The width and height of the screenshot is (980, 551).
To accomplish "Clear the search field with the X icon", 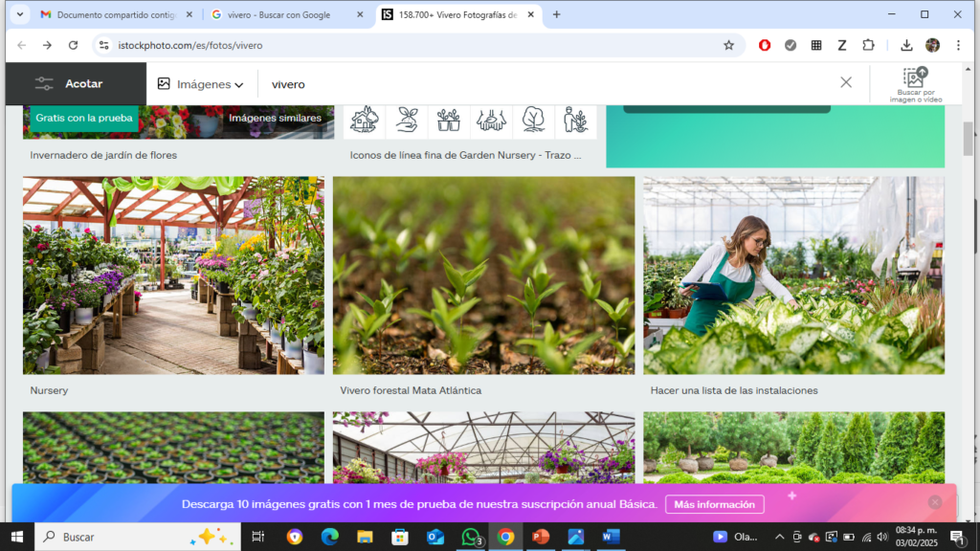I will click(x=845, y=82).
